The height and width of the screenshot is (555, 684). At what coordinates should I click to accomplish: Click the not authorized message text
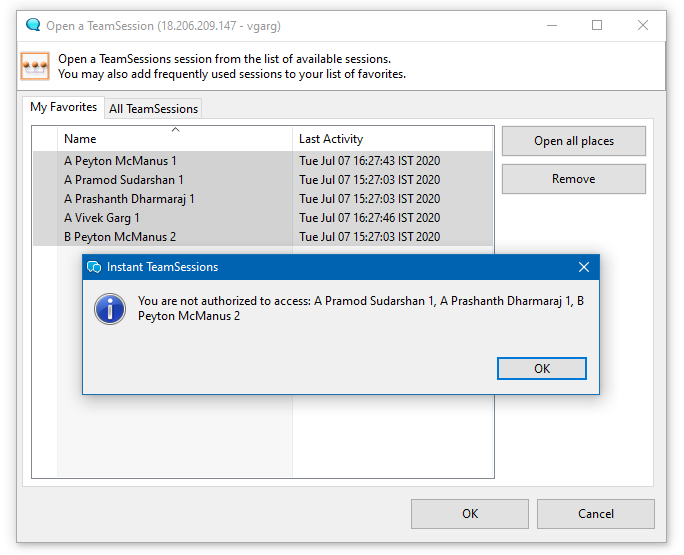[x=361, y=308]
